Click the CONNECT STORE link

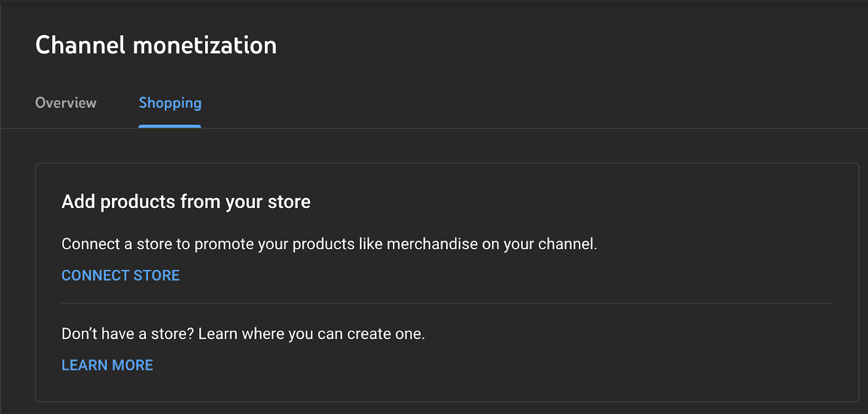click(x=120, y=275)
